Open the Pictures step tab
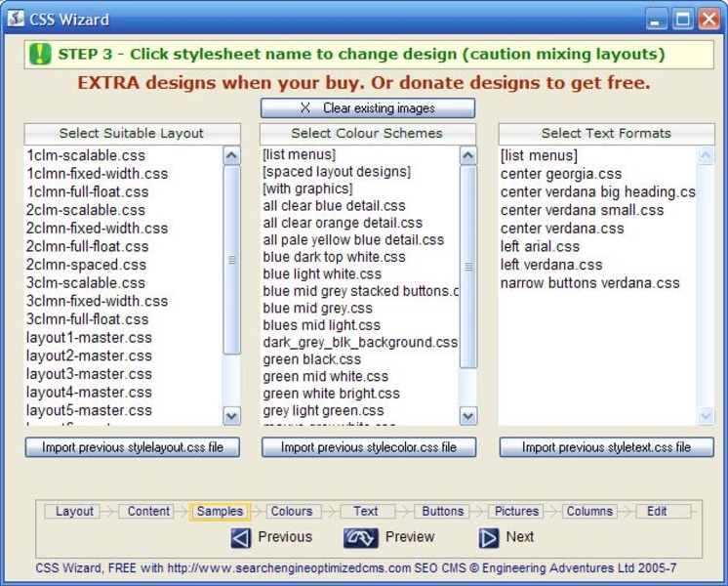This screenshot has height=586, width=728. click(516, 511)
